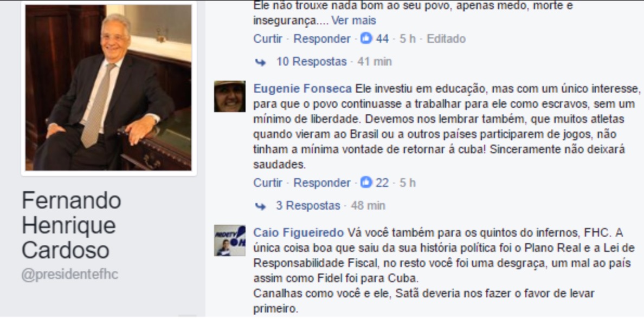Reply to Eugenie Fonseca's comment via Responder
Viewport: 644px width, 319px height.
point(322,183)
